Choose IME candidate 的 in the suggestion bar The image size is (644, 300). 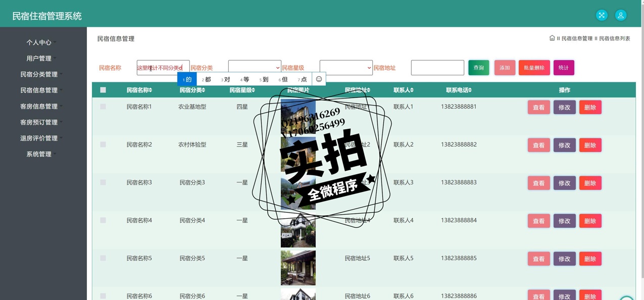coord(187,79)
